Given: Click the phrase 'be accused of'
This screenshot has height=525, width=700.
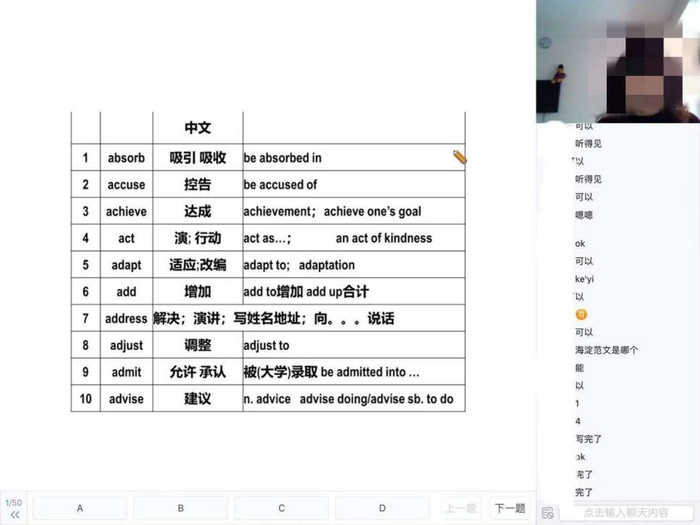Looking at the screenshot, I should (280, 184).
